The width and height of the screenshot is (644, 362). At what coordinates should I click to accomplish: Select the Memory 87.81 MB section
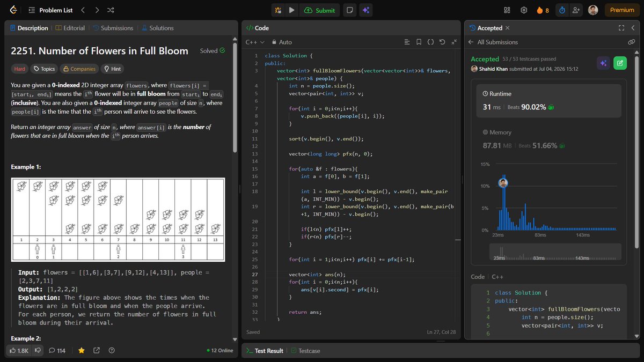548,139
